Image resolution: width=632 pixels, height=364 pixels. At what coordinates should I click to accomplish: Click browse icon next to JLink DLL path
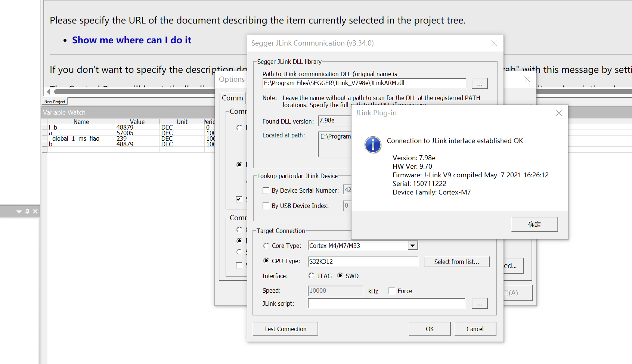480,83
